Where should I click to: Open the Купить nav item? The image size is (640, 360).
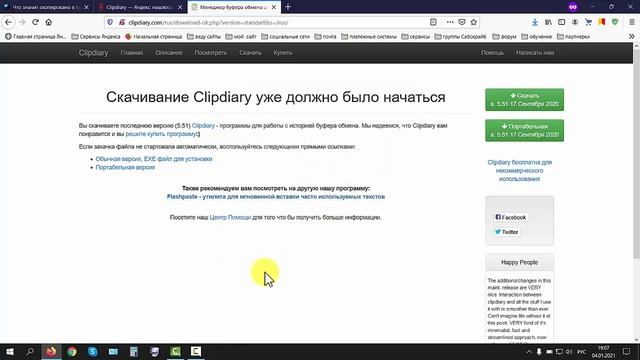pos(282,53)
